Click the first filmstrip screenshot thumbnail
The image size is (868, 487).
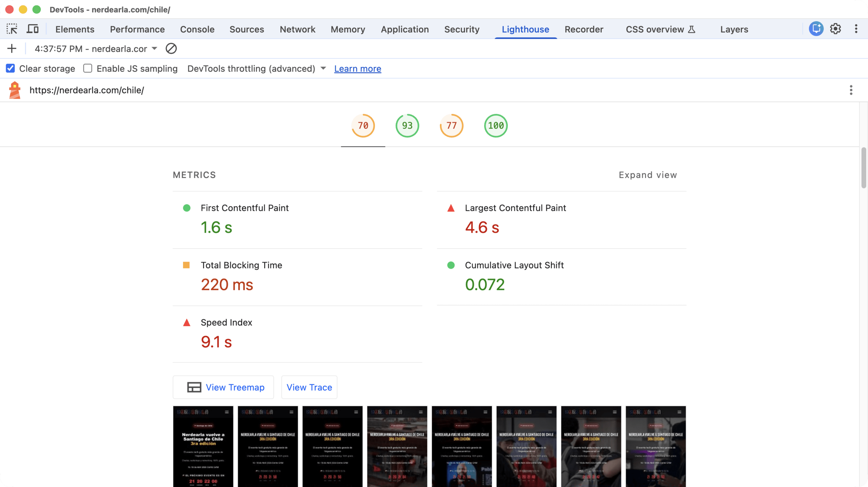click(x=203, y=446)
